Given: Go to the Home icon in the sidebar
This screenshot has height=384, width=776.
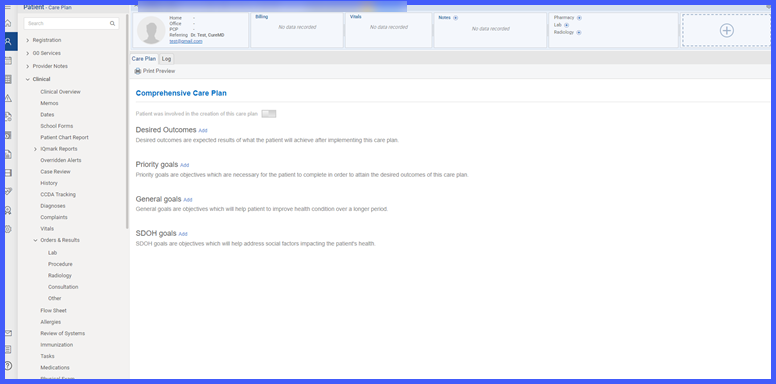Looking at the screenshot, I should [8, 24].
